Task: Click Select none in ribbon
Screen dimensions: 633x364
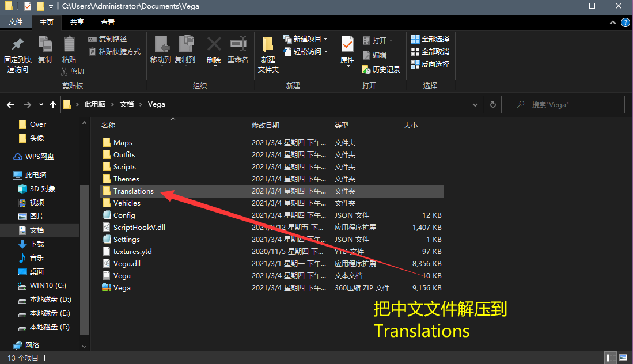Action: tap(430, 52)
